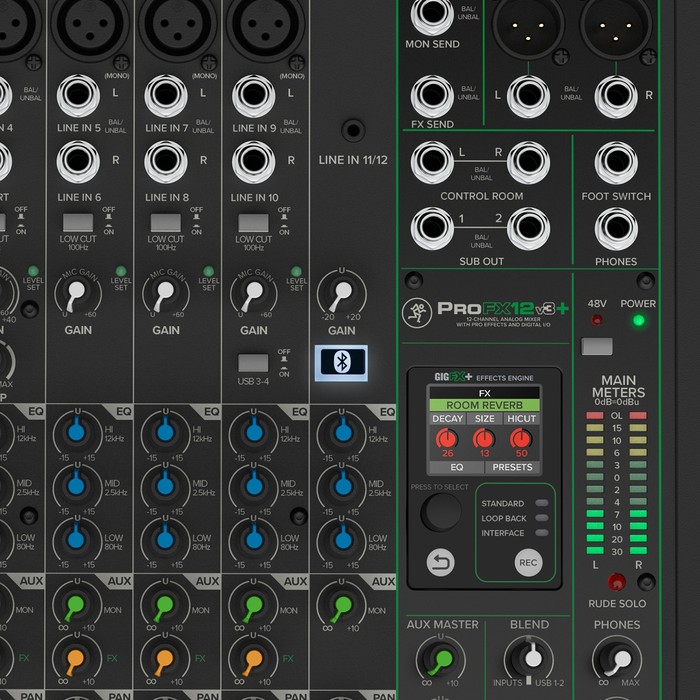
Task: Toggle the 48V phantom power switch
Action: [596, 346]
